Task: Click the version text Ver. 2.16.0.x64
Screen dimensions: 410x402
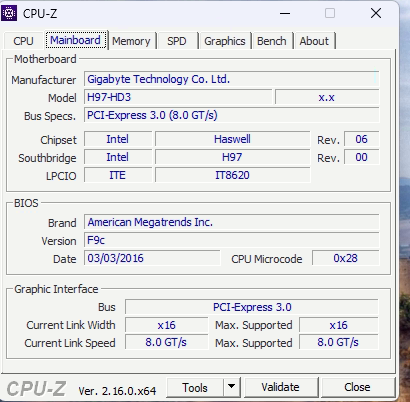Action: coord(117,391)
